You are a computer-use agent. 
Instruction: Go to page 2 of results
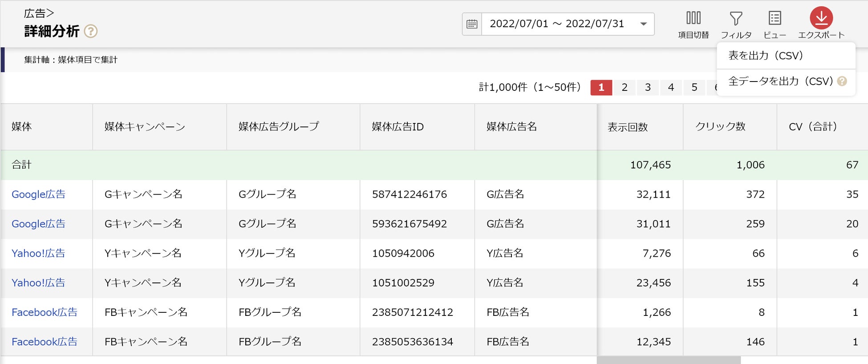coord(625,87)
